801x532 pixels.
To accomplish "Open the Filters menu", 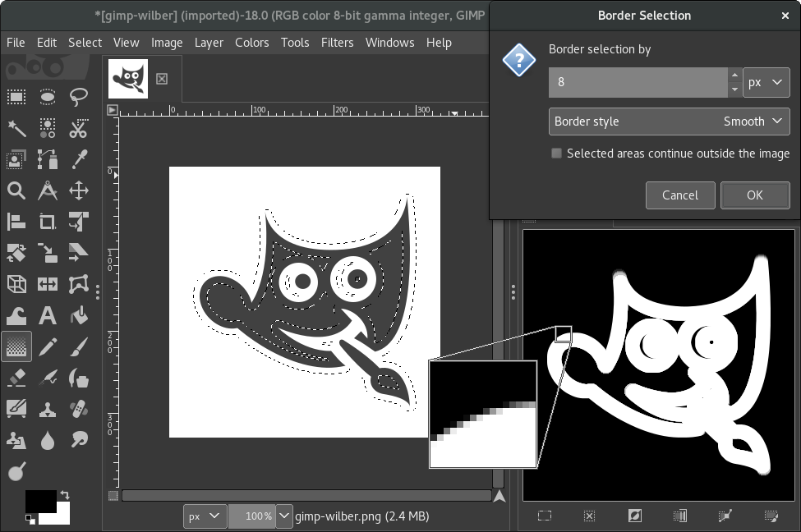I will (337, 43).
